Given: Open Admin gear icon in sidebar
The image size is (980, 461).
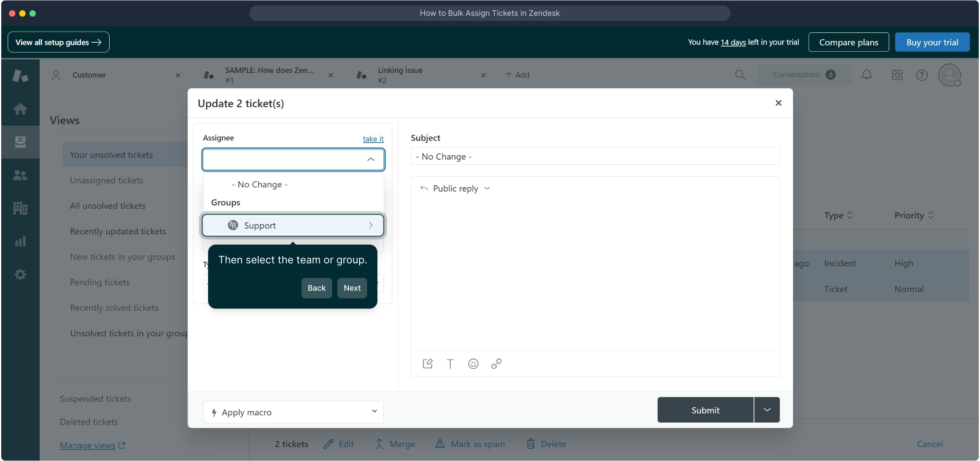Looking at the screenshot, I should (20, 274).
